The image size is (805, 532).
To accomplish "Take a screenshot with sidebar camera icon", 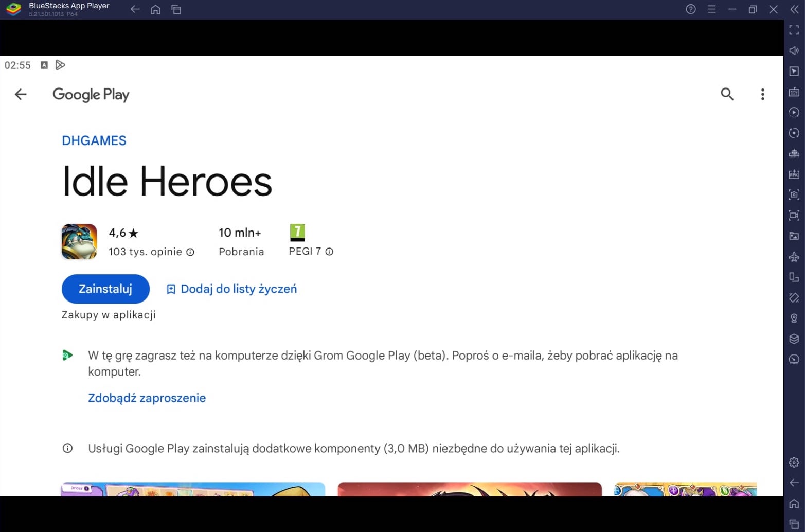I will [794, 194].
